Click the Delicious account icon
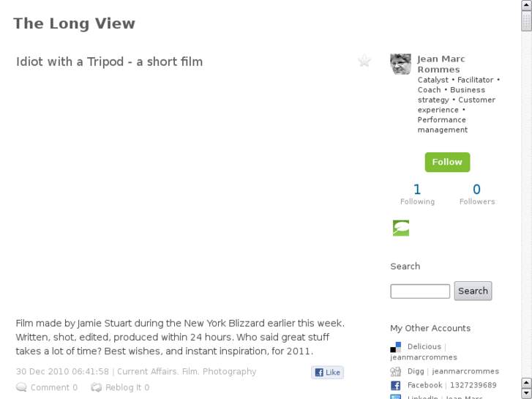The width and height of the screenshot is (532, 399). click(396, 347)
